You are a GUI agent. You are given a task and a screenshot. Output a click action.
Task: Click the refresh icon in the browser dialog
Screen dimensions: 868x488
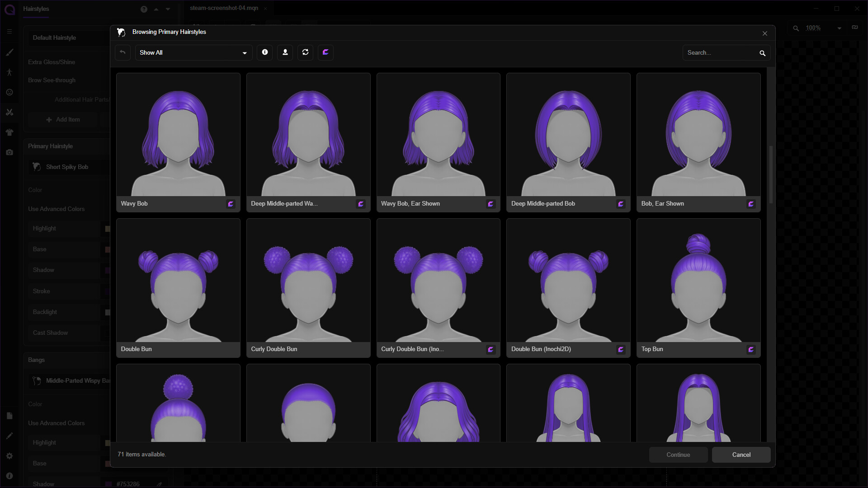pos(305,52)
